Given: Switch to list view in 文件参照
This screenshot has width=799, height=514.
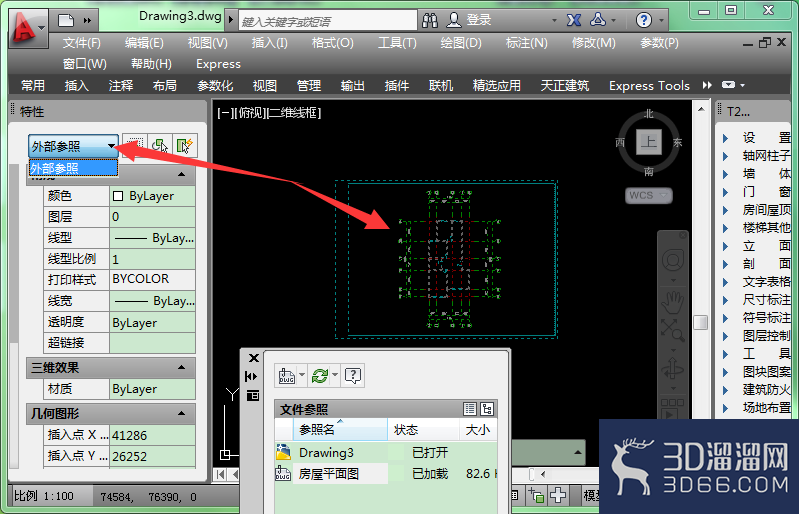Looking at the screenshot, I should [470, 409].
